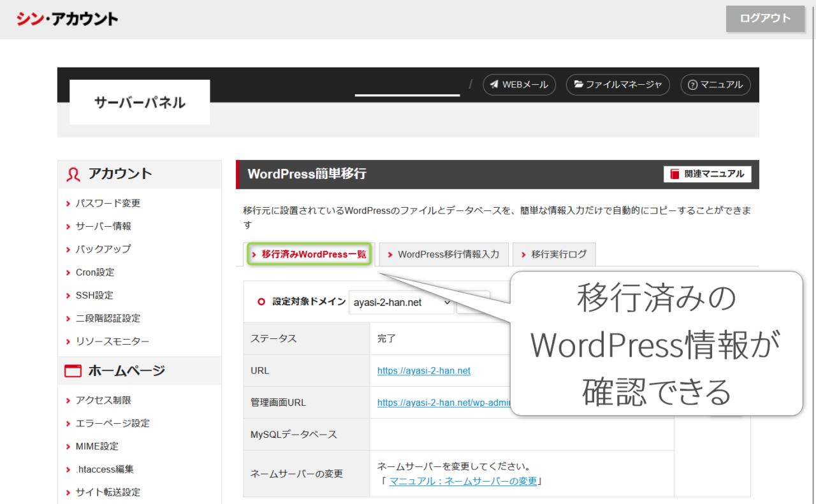Open the ファイルマネージャ link
816x504 pixels.
618,85
